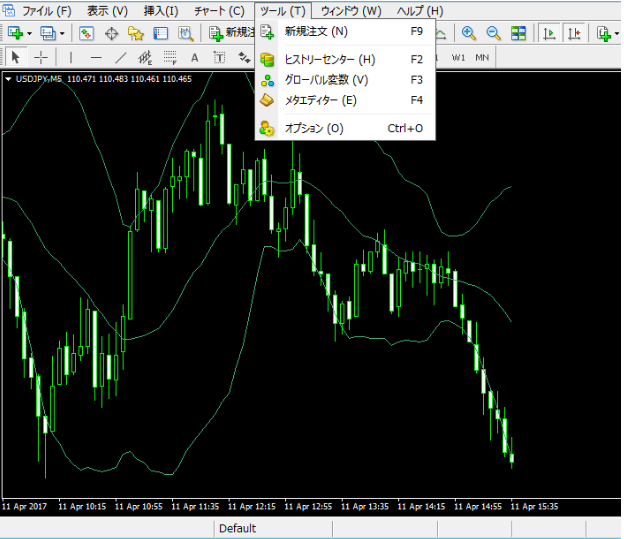This screenshot has height=539, width=624.
Task: Click the Zoom In magnifier icon
Action: pyautogui.click(x=468, y=33)
